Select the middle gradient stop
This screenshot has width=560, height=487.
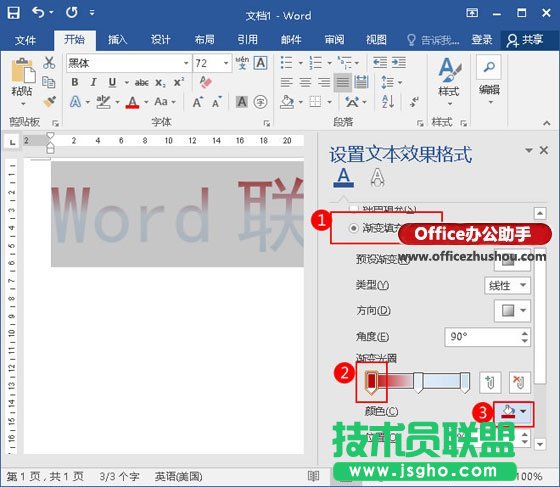[418, 382]
